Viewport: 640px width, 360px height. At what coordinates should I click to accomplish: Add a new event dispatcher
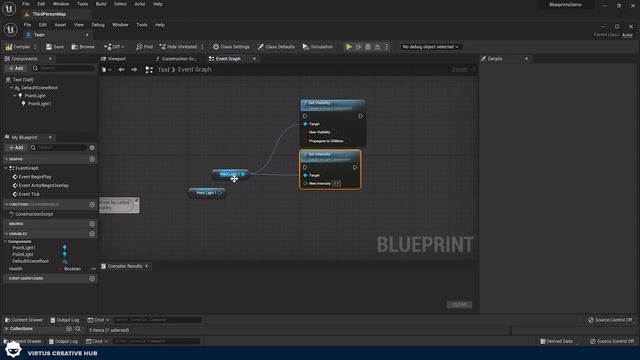92,278
